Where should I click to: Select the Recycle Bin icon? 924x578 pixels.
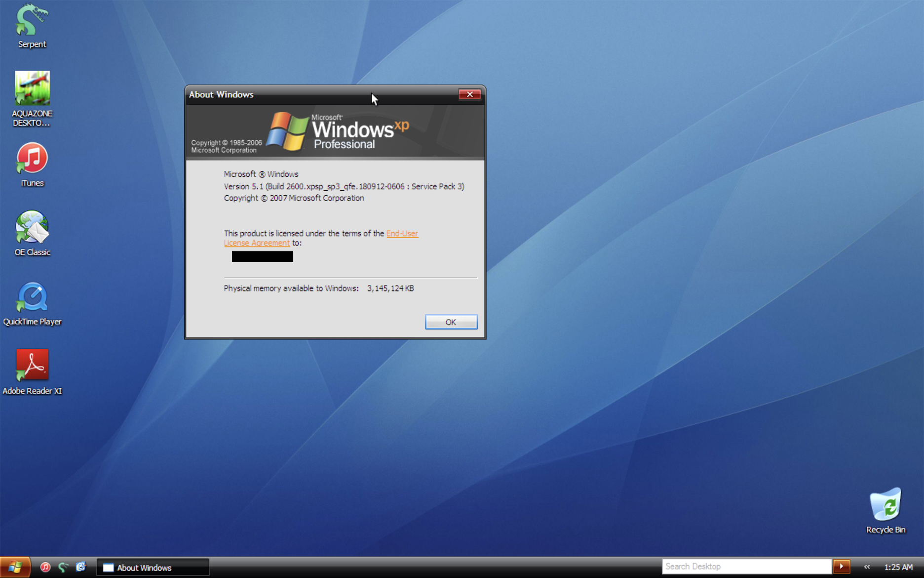[x=886, y=511]
